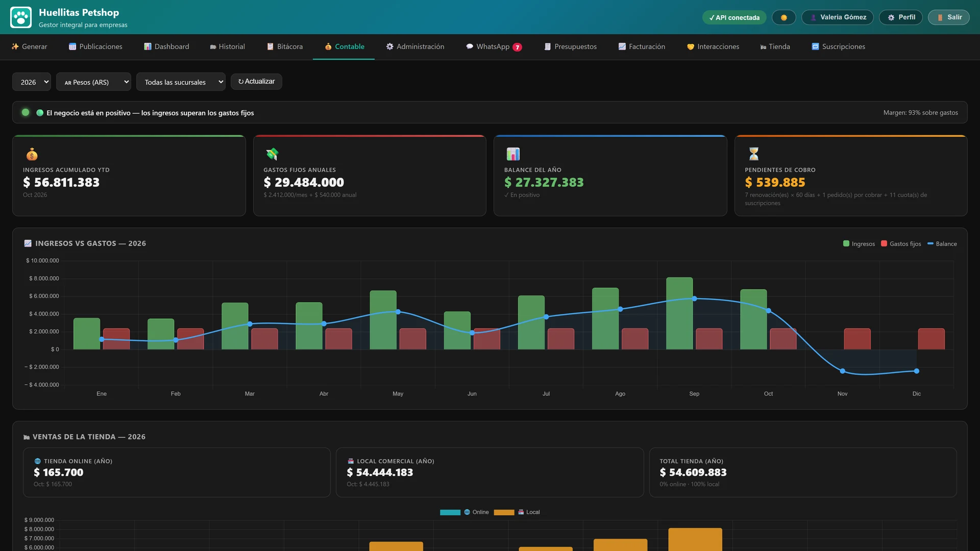Click the WhatsApp notification badge 7
This screenshot has height=551, width=980.
(517, 47)
